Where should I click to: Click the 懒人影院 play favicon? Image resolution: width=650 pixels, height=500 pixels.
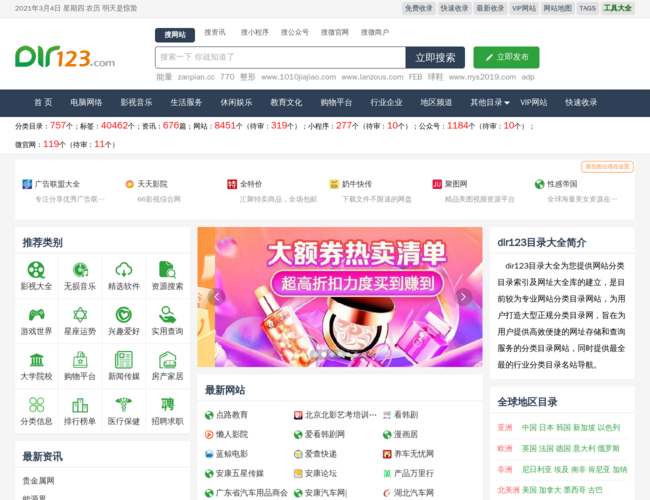tap(209, 434)
